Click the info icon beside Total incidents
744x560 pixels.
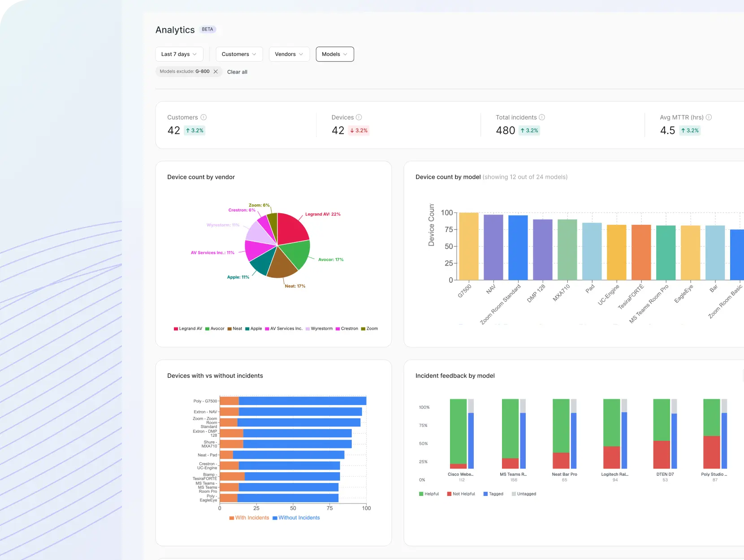[x=542, y=117]
